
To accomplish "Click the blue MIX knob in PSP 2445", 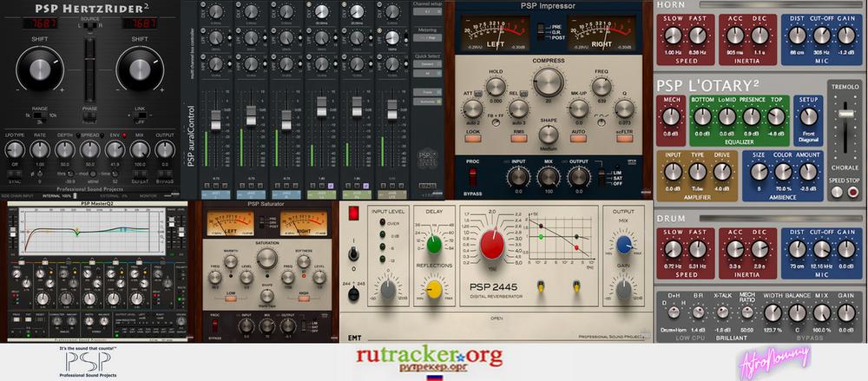I will (624, 244).
